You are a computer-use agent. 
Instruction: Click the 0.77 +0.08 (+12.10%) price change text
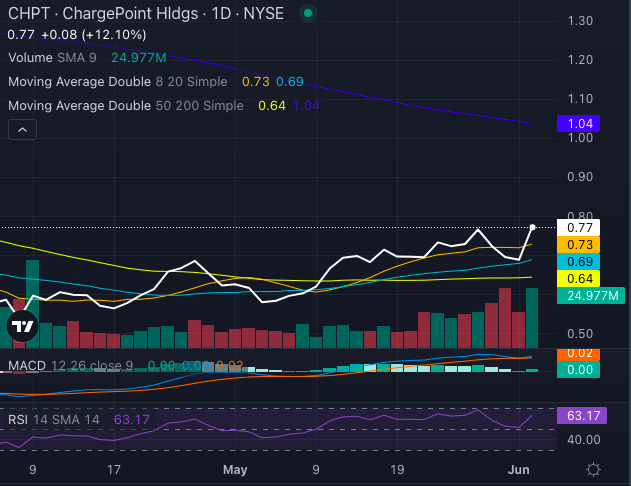(x=77, y=35)
